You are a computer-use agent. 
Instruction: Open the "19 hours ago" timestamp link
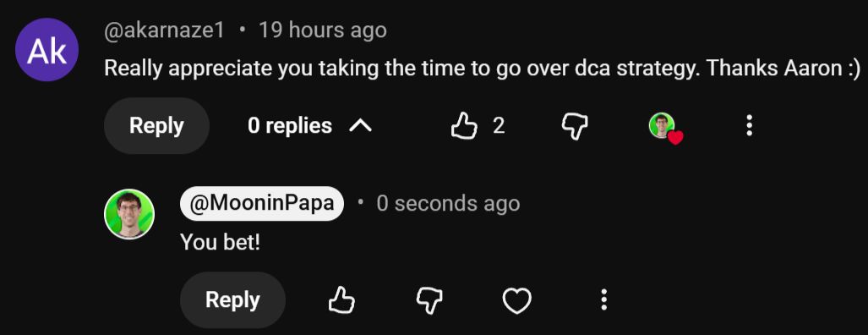pyautogui.click(x=323, y=30)
